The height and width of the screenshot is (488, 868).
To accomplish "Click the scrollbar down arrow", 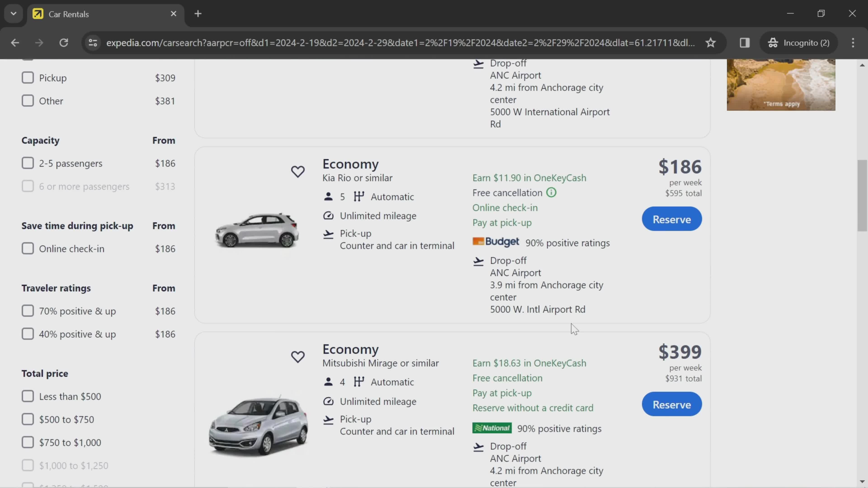I will coord(862,482).
